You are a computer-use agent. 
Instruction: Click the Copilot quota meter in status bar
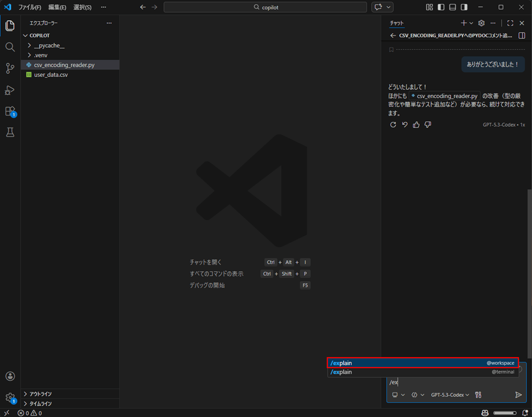click(x=506, y=413)
